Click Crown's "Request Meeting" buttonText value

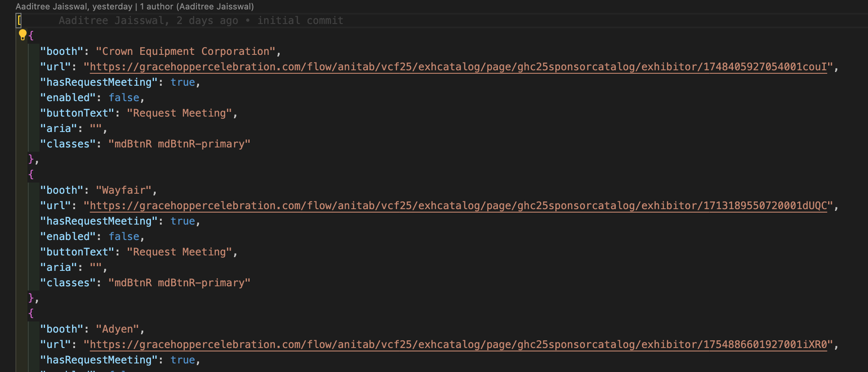(x=179, y=113)
